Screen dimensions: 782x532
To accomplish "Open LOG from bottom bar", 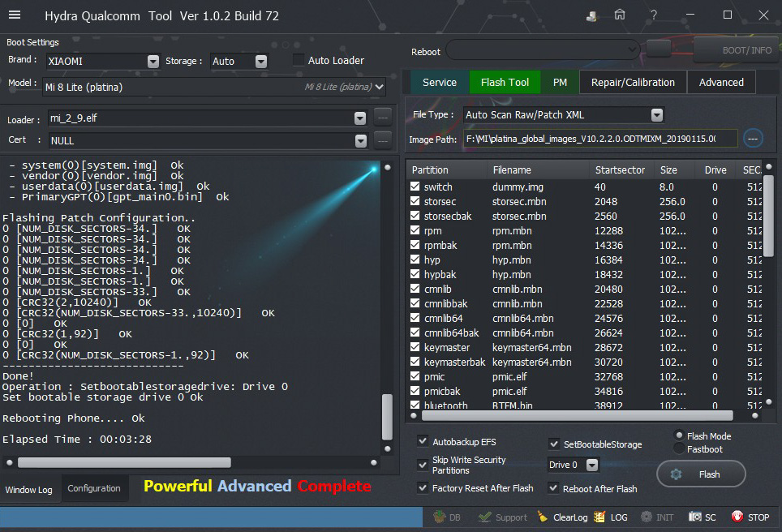I will [611, 517].
